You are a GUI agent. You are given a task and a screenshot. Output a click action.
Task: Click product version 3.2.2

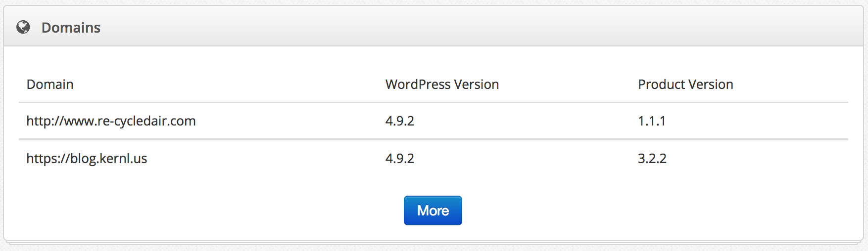[x=652, y=159]
